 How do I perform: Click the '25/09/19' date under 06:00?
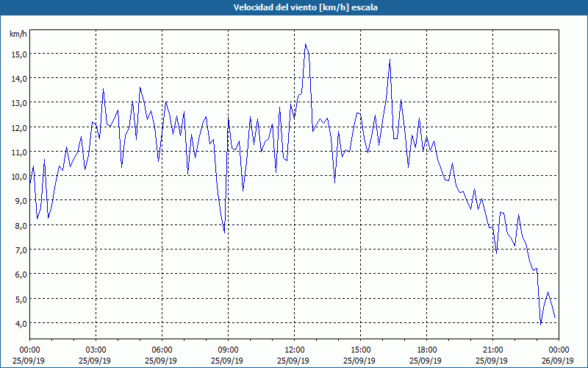[x=162, y=361]
